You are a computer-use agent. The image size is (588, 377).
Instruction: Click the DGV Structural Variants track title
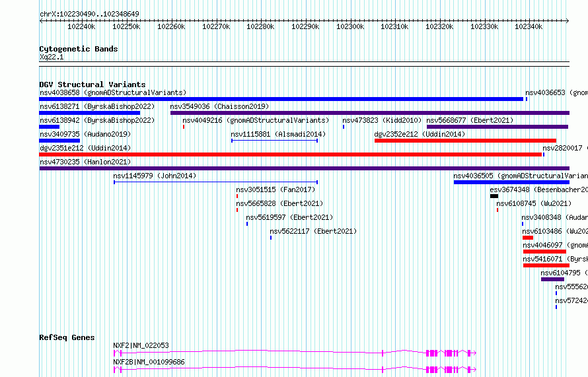92,85
